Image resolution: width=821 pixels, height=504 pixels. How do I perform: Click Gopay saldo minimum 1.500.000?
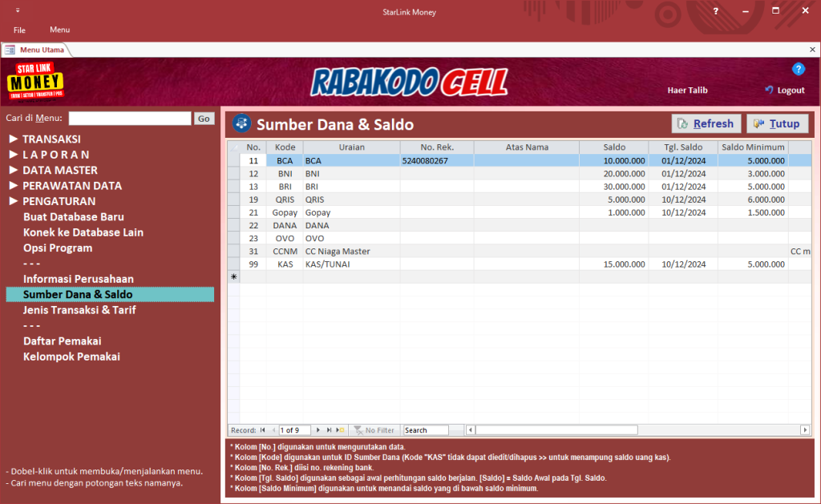[x=753, y=212]
